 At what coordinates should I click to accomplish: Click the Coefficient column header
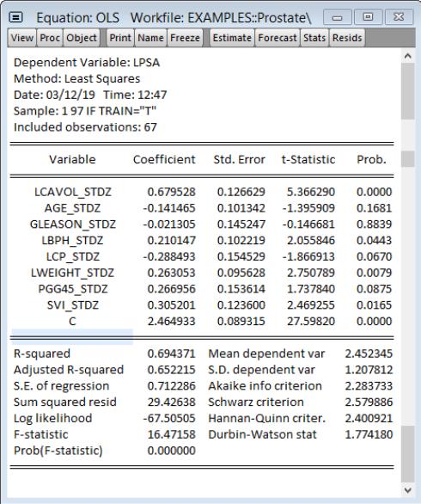[164, 159]
